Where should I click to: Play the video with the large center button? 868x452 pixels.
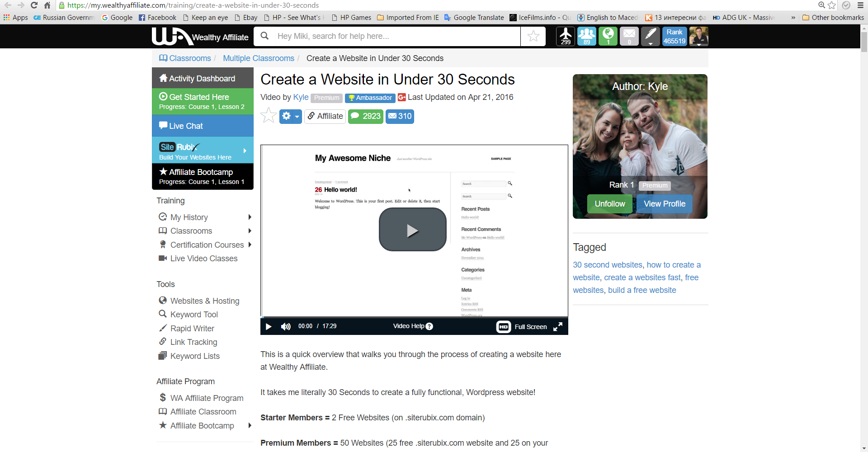click(412, 230)
